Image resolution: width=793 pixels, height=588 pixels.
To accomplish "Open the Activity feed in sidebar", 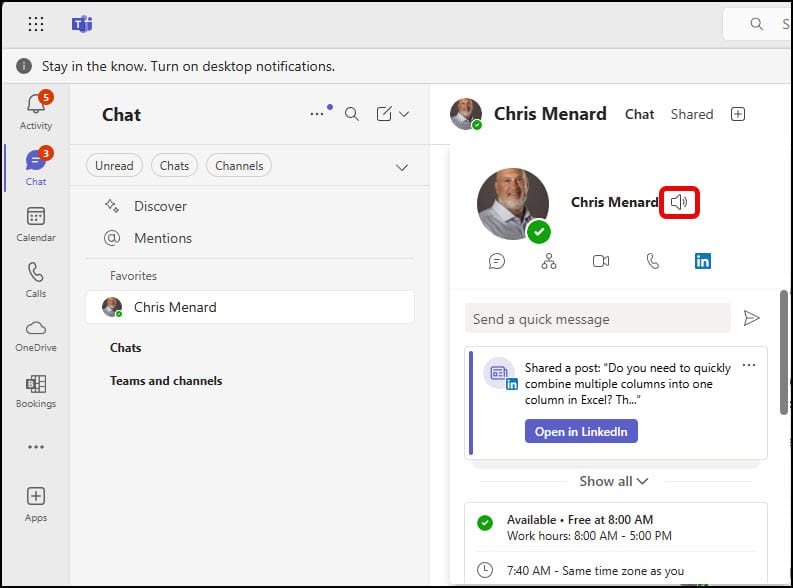I will click(x=36, y=110).
